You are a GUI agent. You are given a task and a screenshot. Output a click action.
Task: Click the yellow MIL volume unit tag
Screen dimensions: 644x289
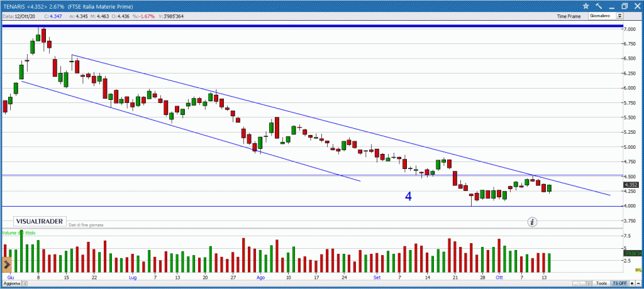(639, 270)
